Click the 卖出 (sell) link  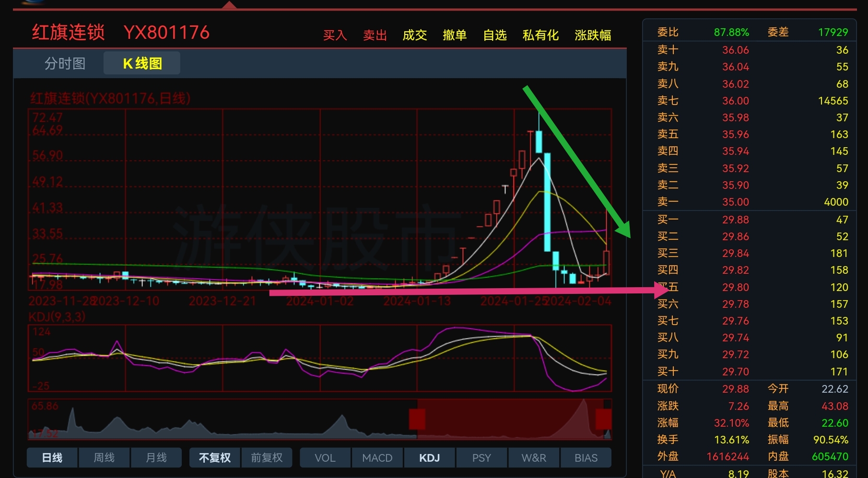tap(375, 35)
